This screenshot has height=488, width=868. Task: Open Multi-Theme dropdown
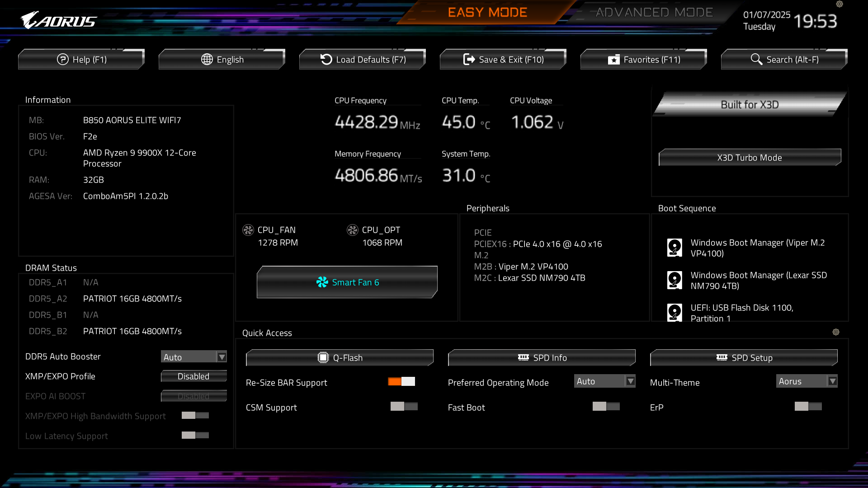(x=807, y=381)
